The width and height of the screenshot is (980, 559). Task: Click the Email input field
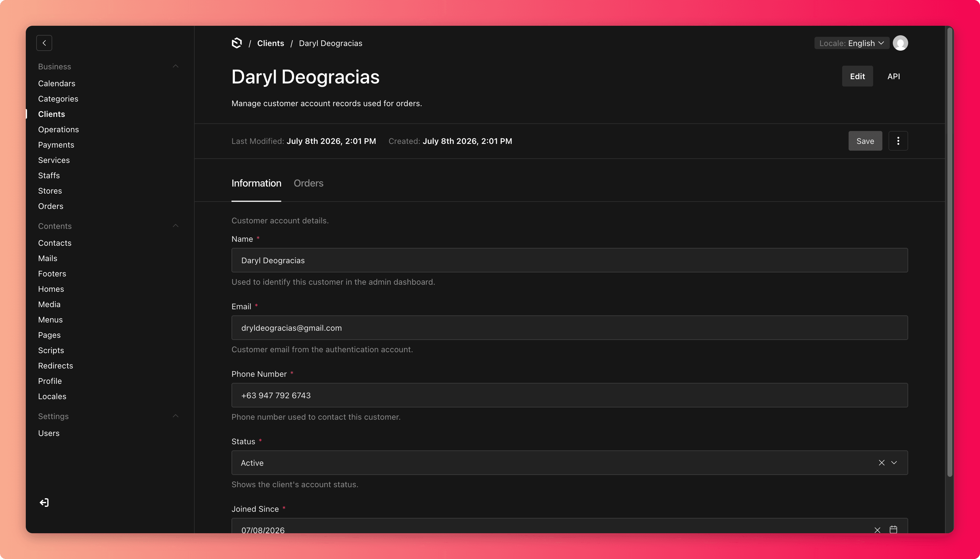[569, 328]
